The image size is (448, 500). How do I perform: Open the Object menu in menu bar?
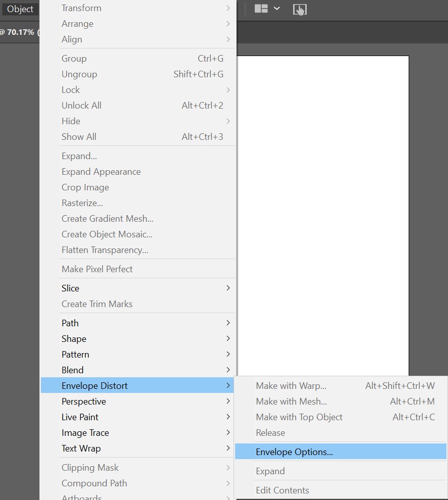tap(20, 9)
